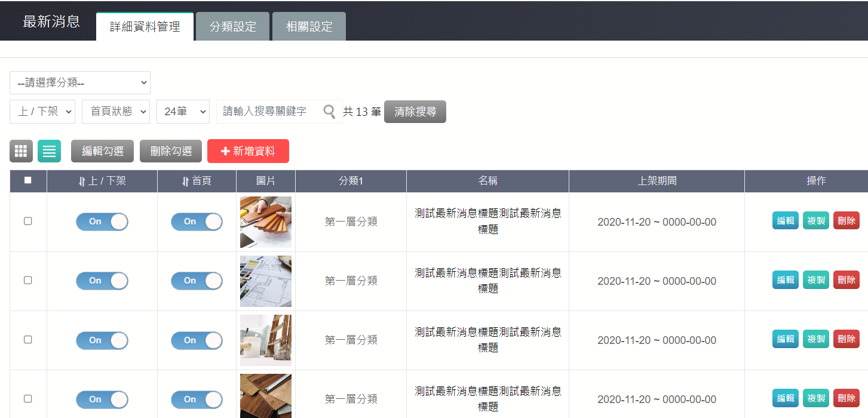The image size is (868, 418).
Task: Open the wood flooring planks thumbnail
Action: coord(266,396)
